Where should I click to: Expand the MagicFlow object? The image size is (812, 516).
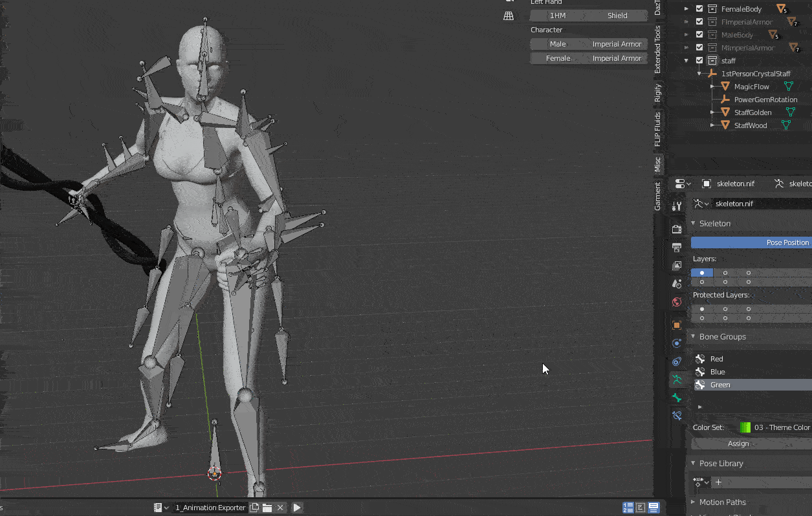pyautogui.click(x=712, y=87)
